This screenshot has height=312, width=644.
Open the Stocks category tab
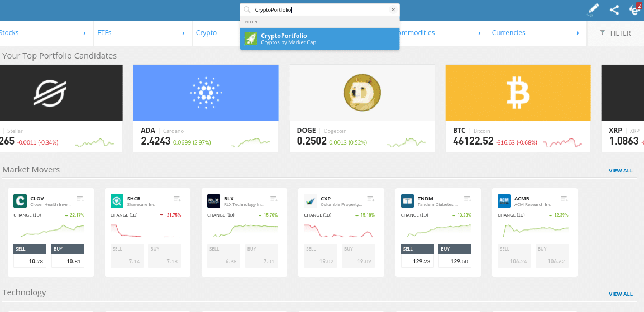(x=9, y=33)
